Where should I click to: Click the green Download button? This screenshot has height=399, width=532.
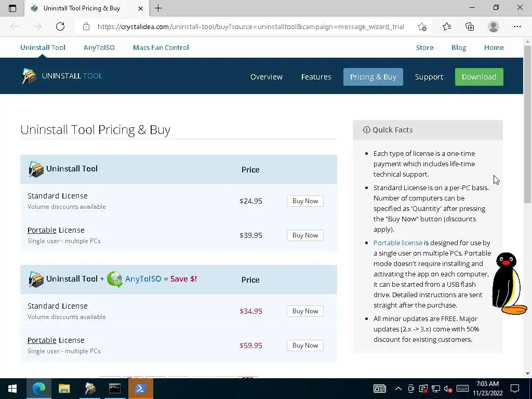click(478, 77)
